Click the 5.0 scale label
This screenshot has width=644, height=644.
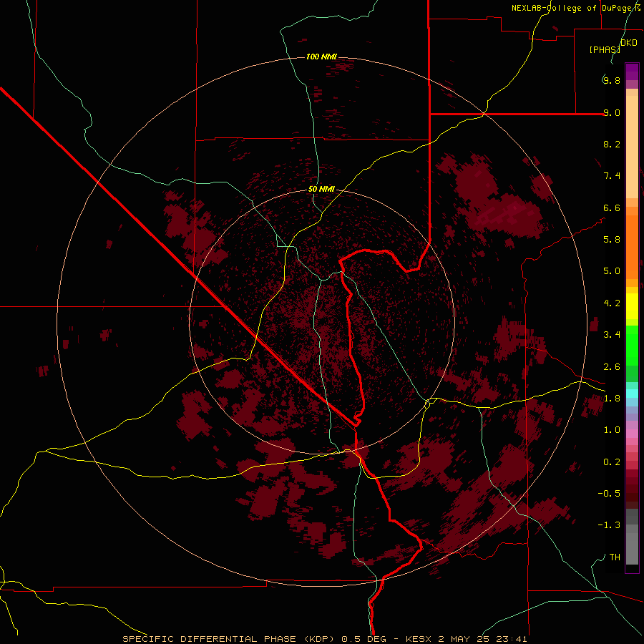click(612, 271)
